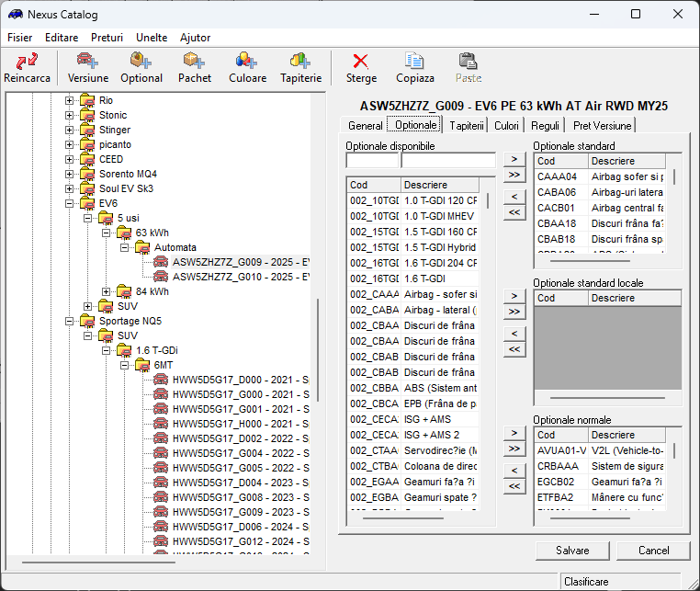
Task: Select the Rio folder icon in tree
Action: [87, 100]
